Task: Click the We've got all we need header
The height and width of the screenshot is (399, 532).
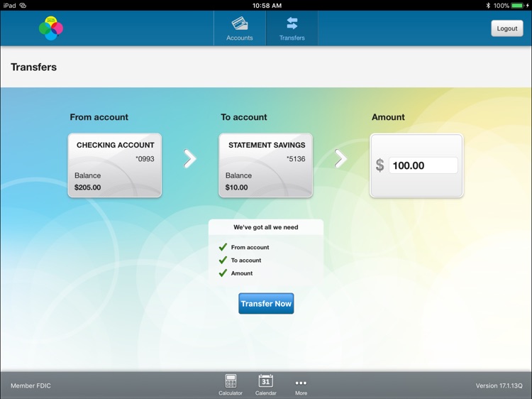Action: coord(266,227)
